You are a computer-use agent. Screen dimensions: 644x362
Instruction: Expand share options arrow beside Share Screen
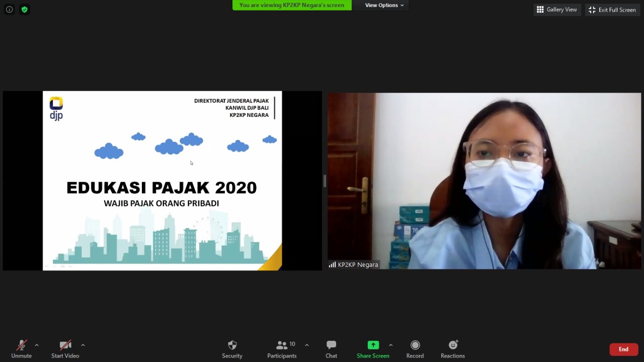(x=390, y=345)
